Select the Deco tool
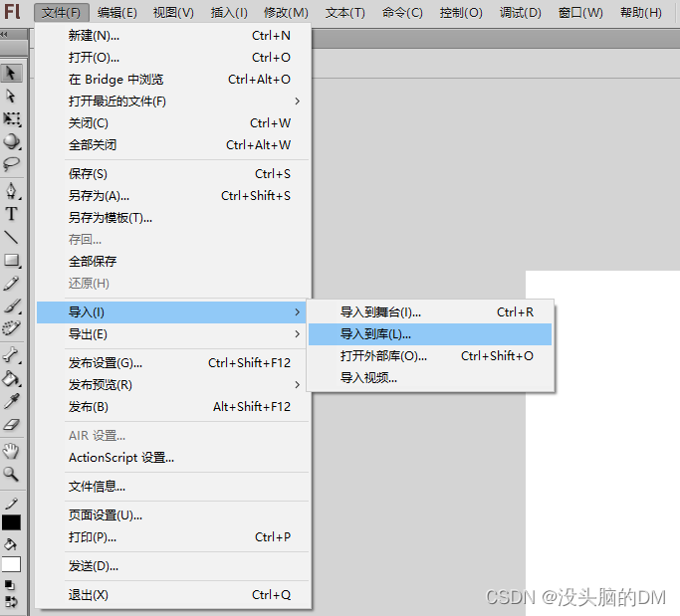Screen dimensions: 680x616 pyautogui.click(x=11, y=328)
